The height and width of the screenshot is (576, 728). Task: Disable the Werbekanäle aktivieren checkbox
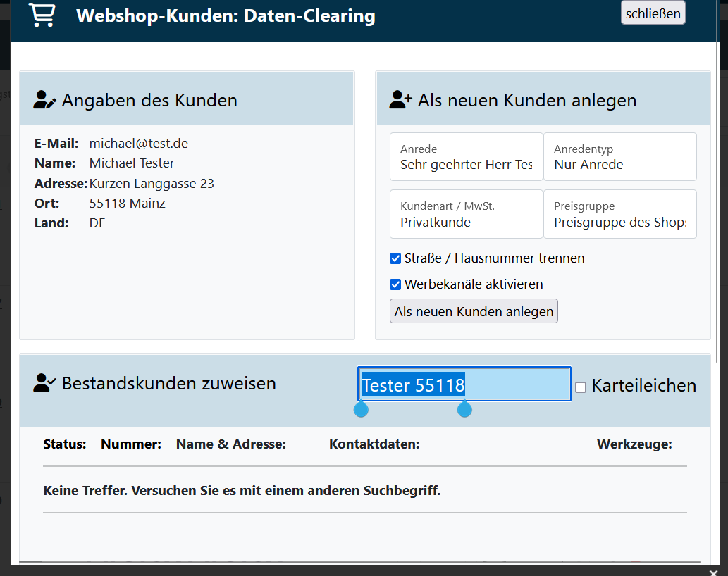point(395,284)
